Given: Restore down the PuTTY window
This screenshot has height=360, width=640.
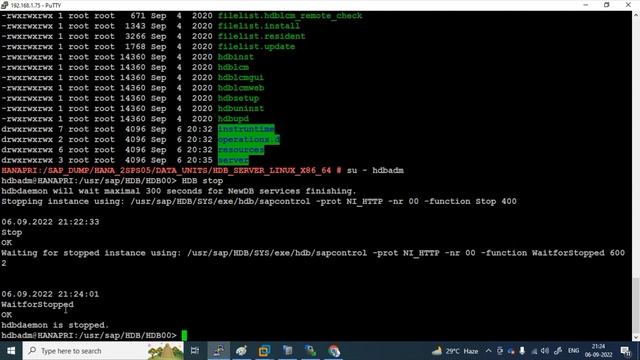Looking at the screenshot, I should (x=607, y=5).
